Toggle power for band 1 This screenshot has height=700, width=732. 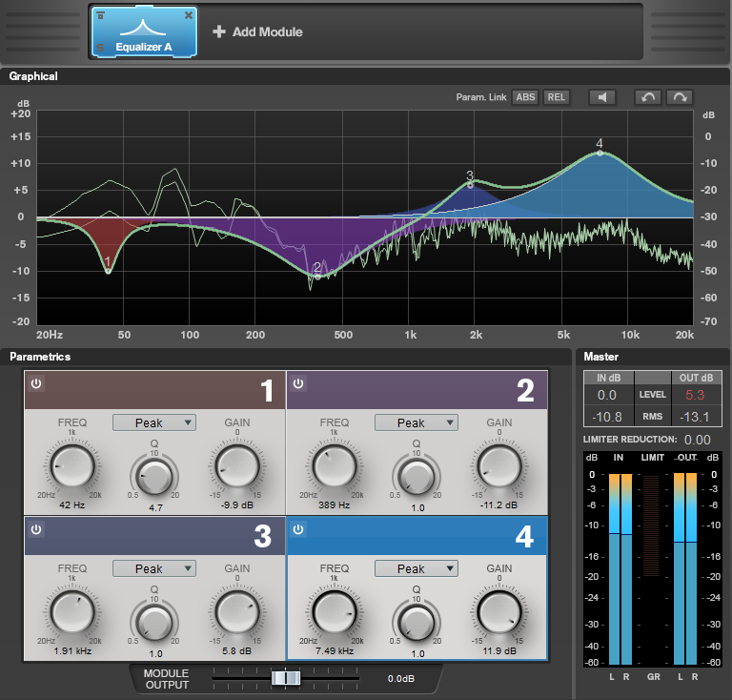coord(36,384)
